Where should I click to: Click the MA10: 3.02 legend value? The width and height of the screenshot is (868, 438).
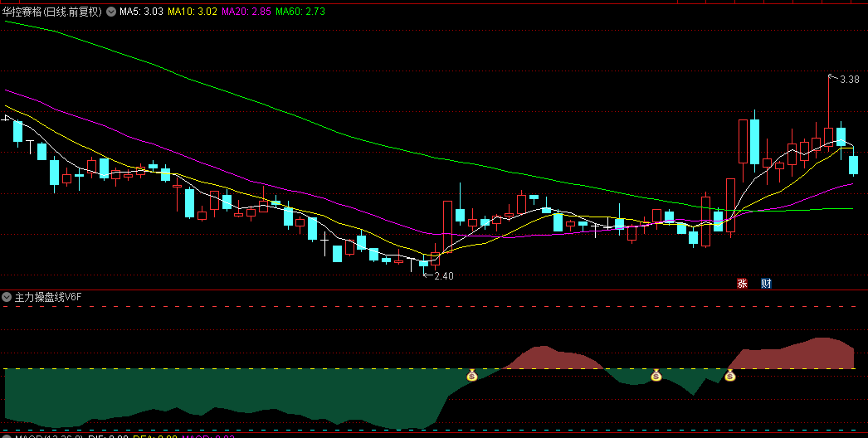[193, 12]
